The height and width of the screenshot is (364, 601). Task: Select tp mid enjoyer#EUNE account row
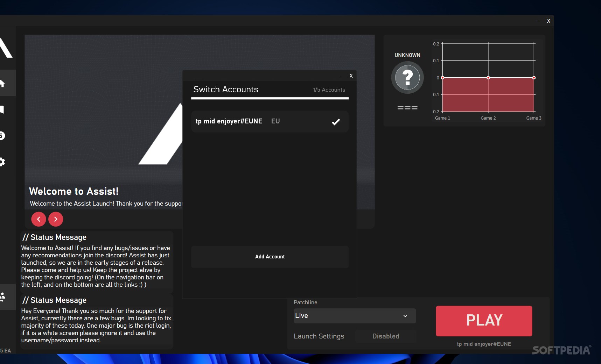(x=270, y=121)
